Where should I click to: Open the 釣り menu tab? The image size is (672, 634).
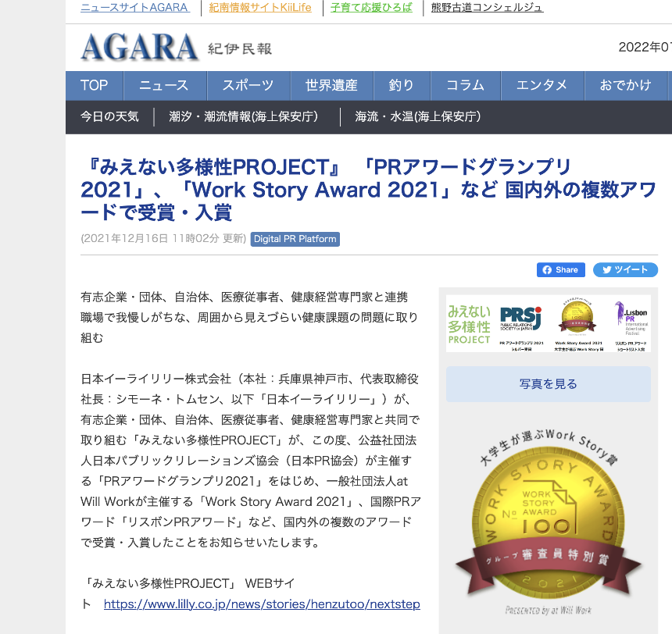click(402, 86)
